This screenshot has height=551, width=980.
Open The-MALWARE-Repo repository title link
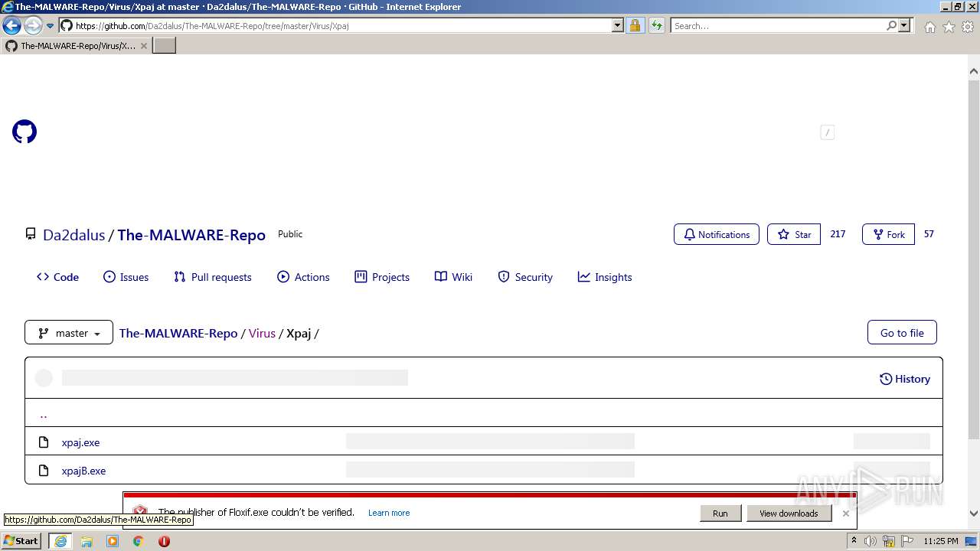[x=191, y=235]
